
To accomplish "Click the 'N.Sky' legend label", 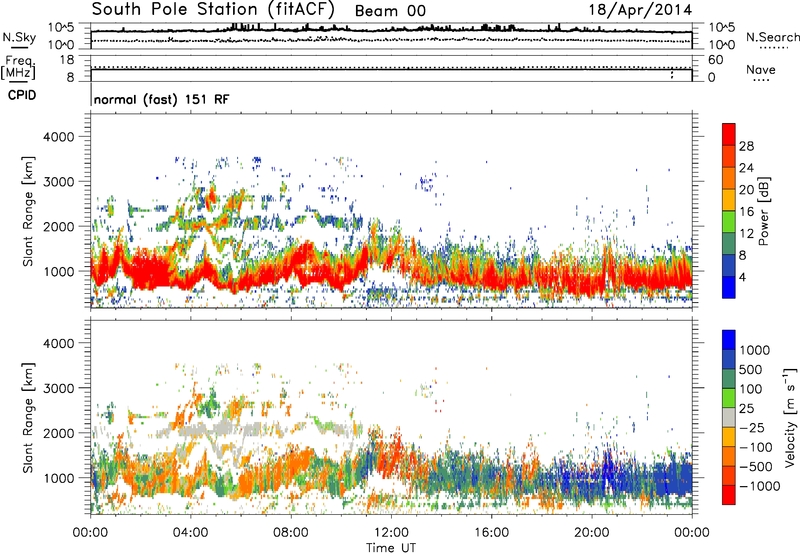I will (19, 37).
